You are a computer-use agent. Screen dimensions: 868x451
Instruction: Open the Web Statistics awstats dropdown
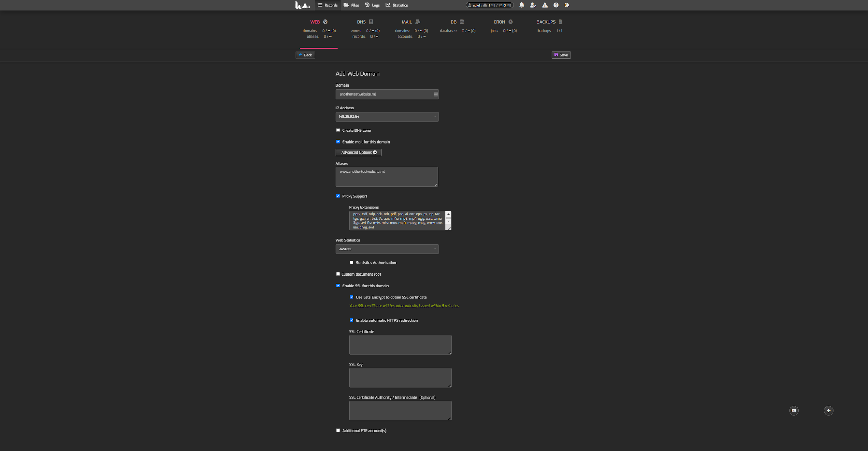387,249
